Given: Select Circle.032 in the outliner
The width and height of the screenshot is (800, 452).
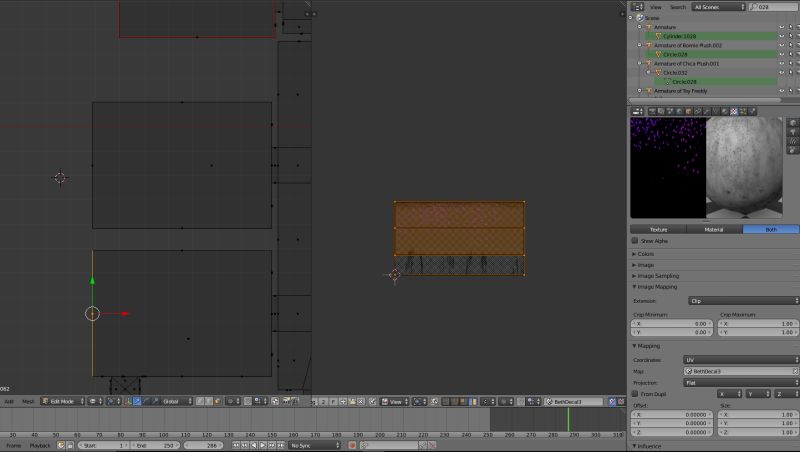Looking at the screenshot, I should coord(675,72).
